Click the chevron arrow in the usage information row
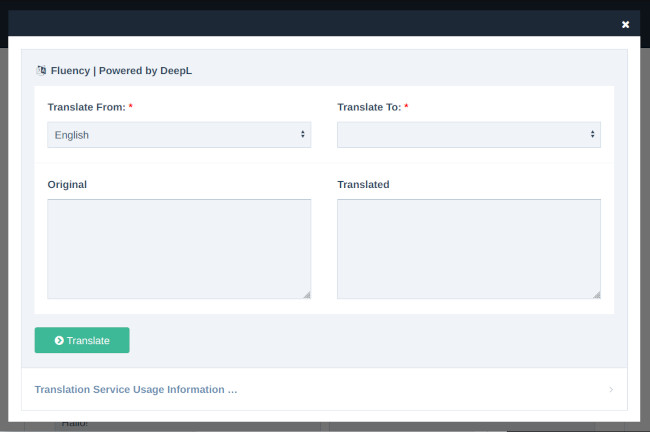The height and width of the screenshot is (432, 650). [x=611, y=389]
